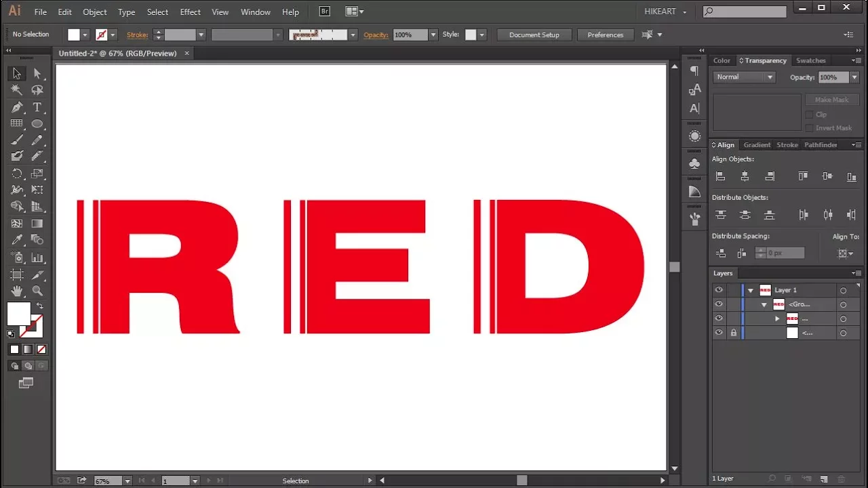
Task: Unlock the locked sublayer padlock
Action: click(x=733, y=333)
